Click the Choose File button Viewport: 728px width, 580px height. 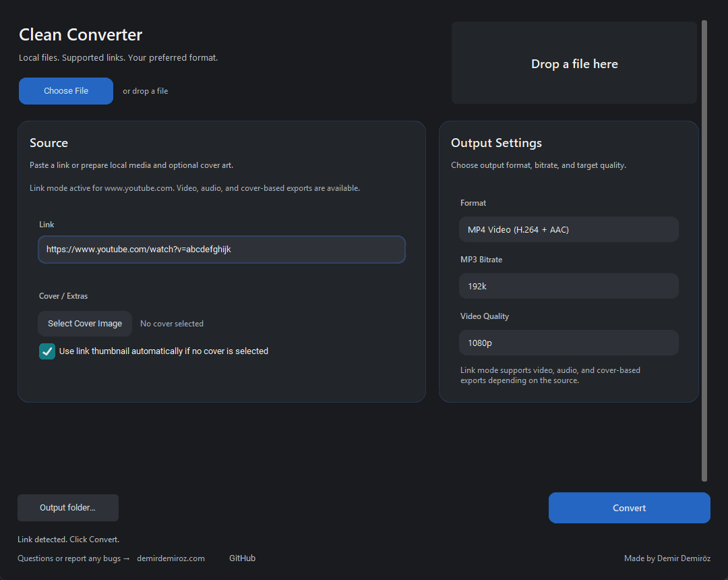[x=66, y=91]
